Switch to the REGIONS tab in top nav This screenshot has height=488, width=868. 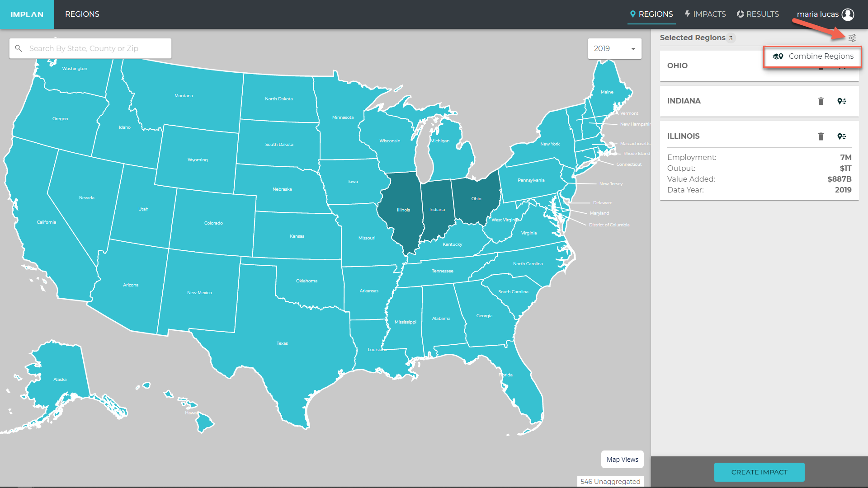click(651, 14)
